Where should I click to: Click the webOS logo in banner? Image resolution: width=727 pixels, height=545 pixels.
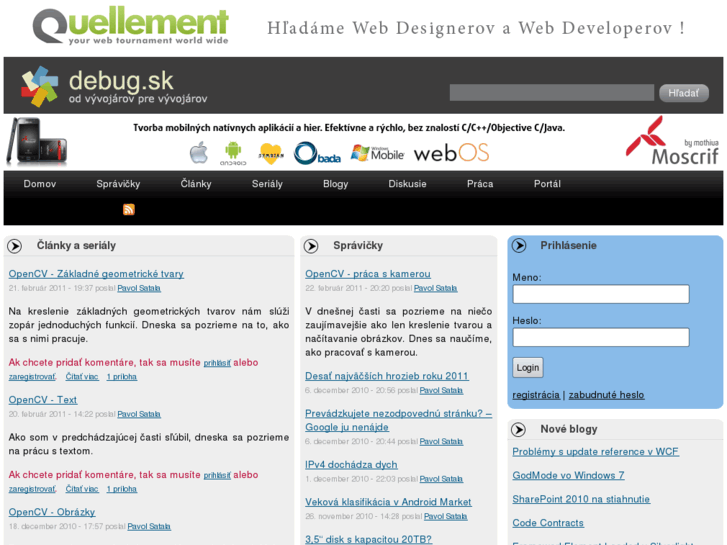[x=451, y=153]
